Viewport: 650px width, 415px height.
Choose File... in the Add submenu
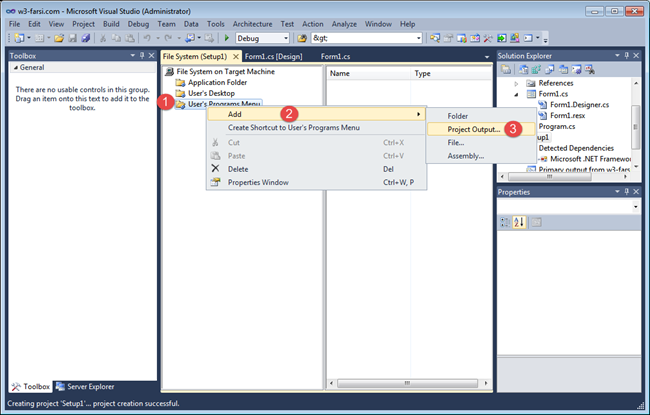pos(481,143)
